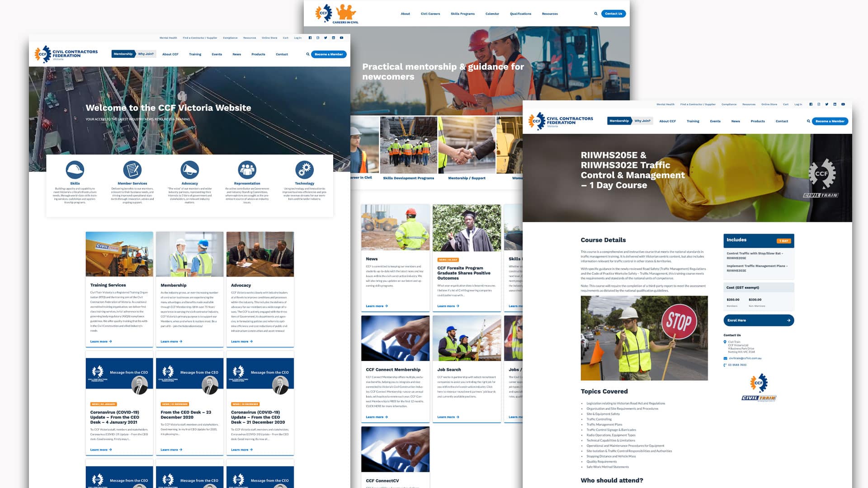
Task: Click search icon on Careers in Civil header
Action: tap(595, 14)
